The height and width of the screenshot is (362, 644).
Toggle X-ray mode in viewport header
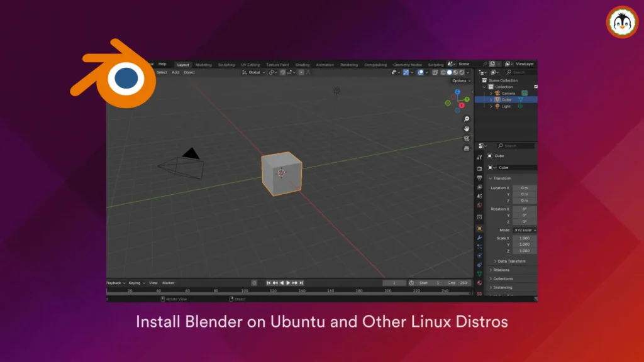point(435,72)
